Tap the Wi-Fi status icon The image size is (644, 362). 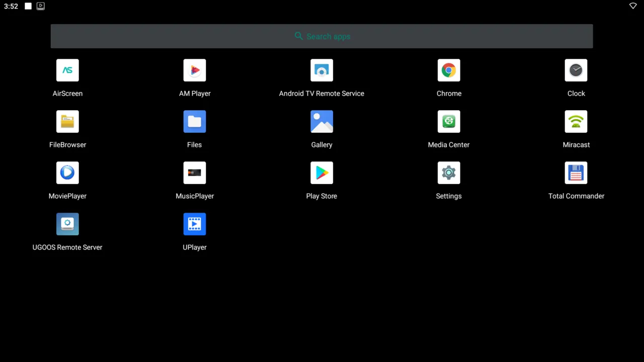pos(633,6)
